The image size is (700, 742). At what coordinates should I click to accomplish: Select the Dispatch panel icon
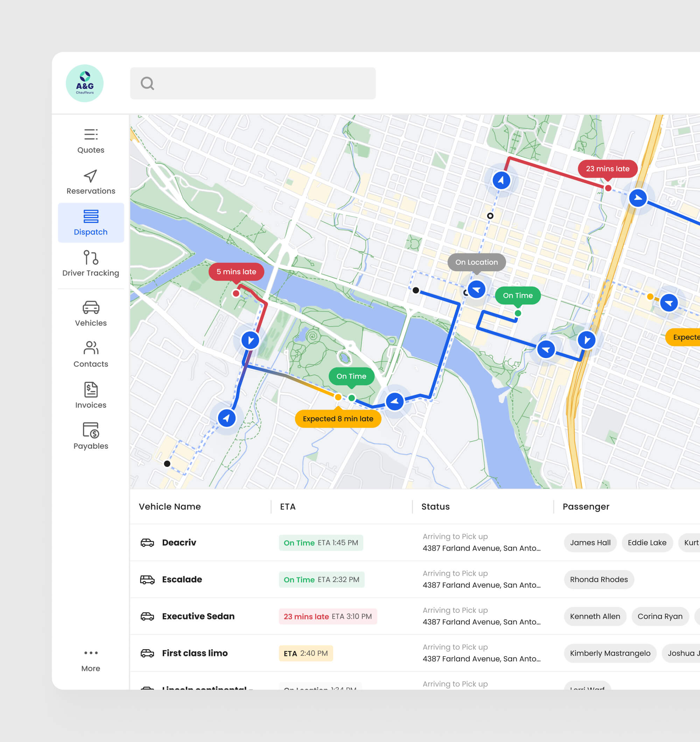90,215
